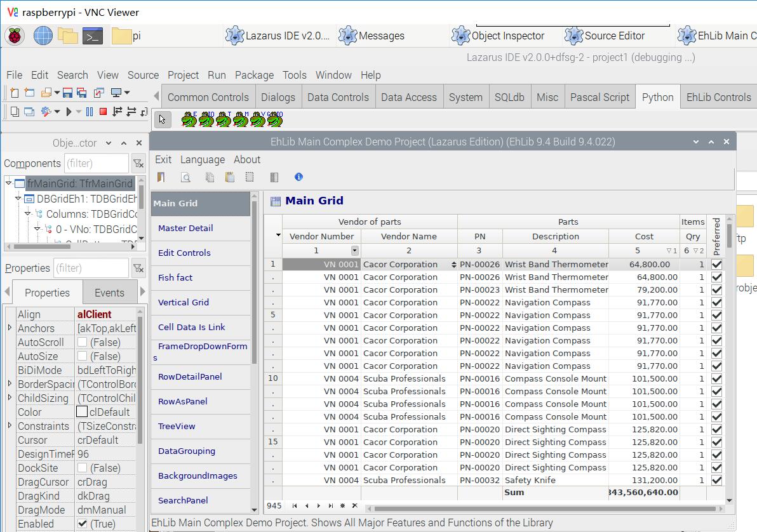Click the paste clipboard icon in EhLib toolbar
757x532 pixels.
pos(230,177)
